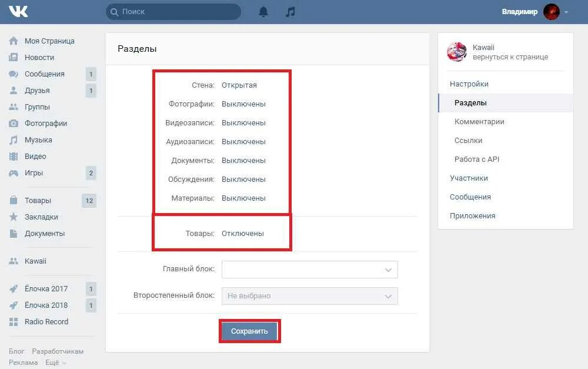Open the Kawaii group avatar

pyautogui.click(x=457, y=52)
